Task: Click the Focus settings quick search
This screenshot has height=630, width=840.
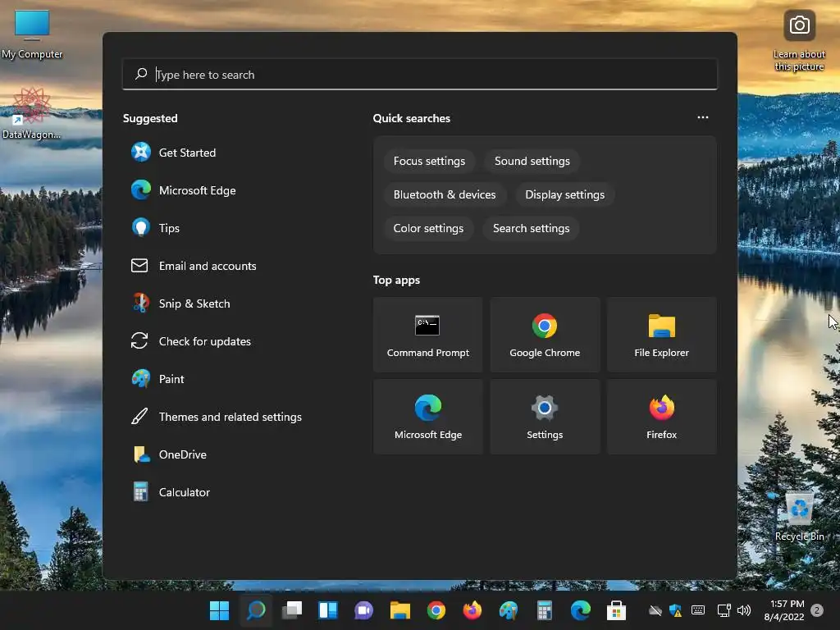Action: [x=429, y=162]
